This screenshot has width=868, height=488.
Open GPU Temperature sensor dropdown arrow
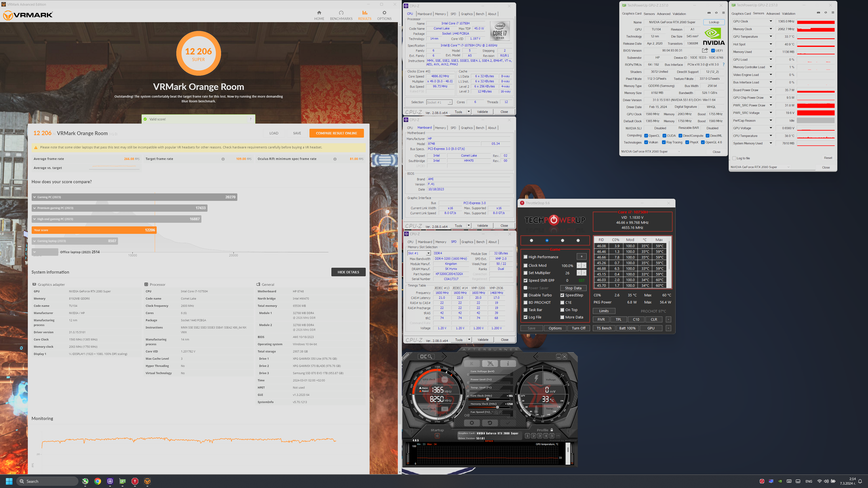click(x=771, y=37)
